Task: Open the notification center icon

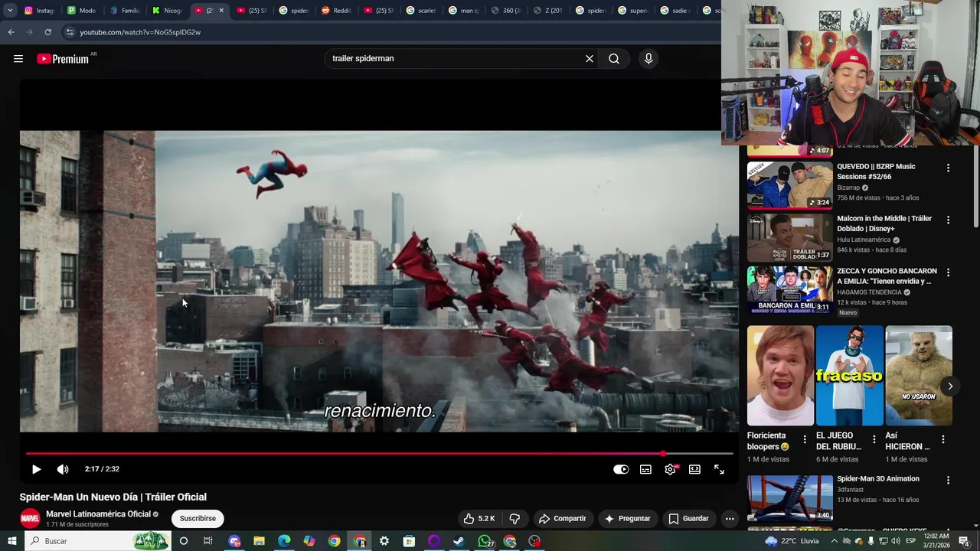Action: (x=964, y=541)
